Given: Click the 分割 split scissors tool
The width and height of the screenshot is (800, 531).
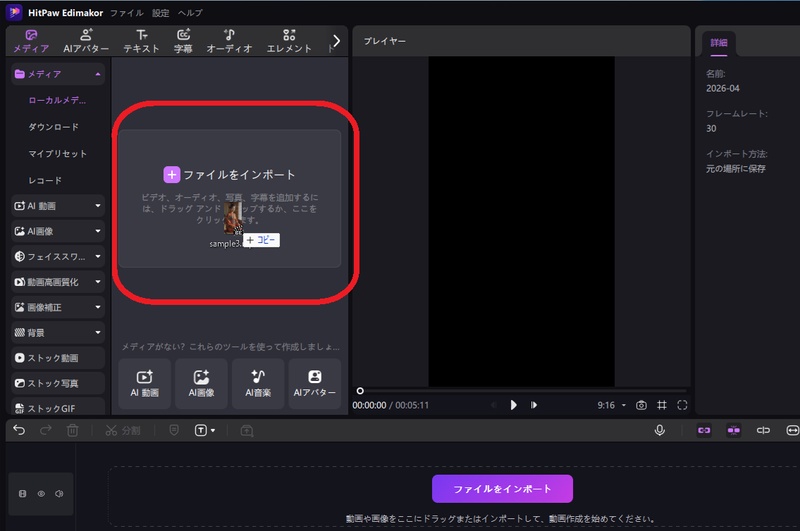Looking at the screenshot, I should pos(122,431).
